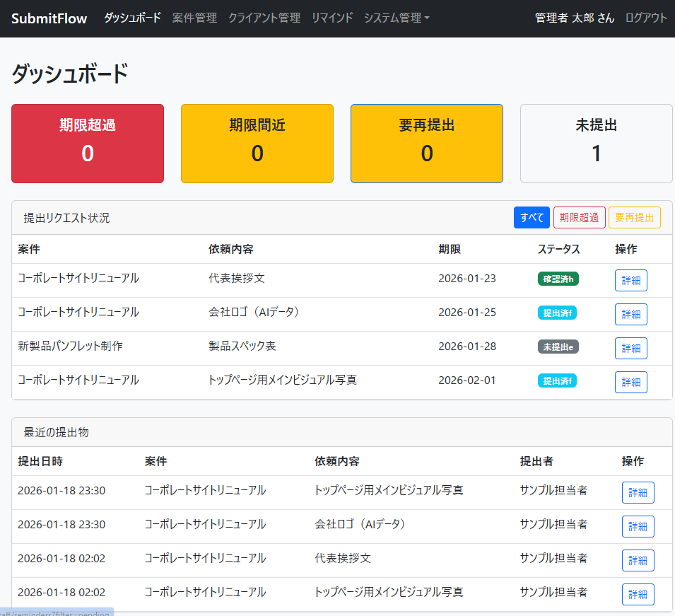Click the 確認済 status badge

(x=558, y=279)
